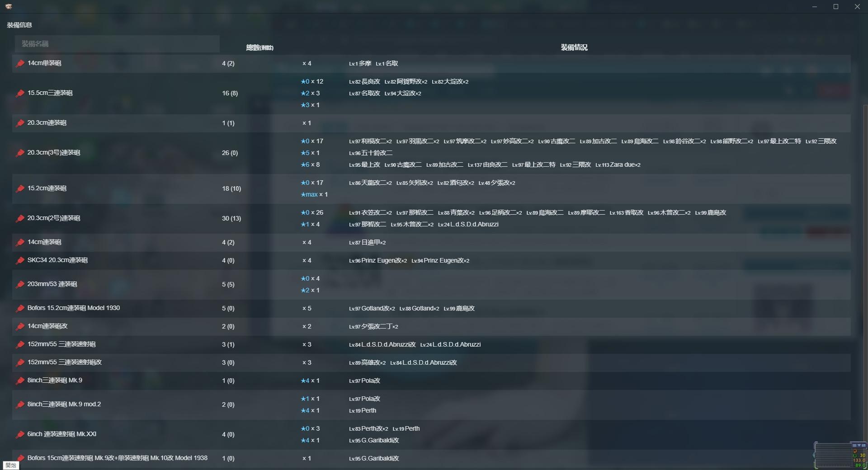Open ship details for Lv.97 Pola改
Viewport: 868px width, 470px height.
[x=365, y=381]
